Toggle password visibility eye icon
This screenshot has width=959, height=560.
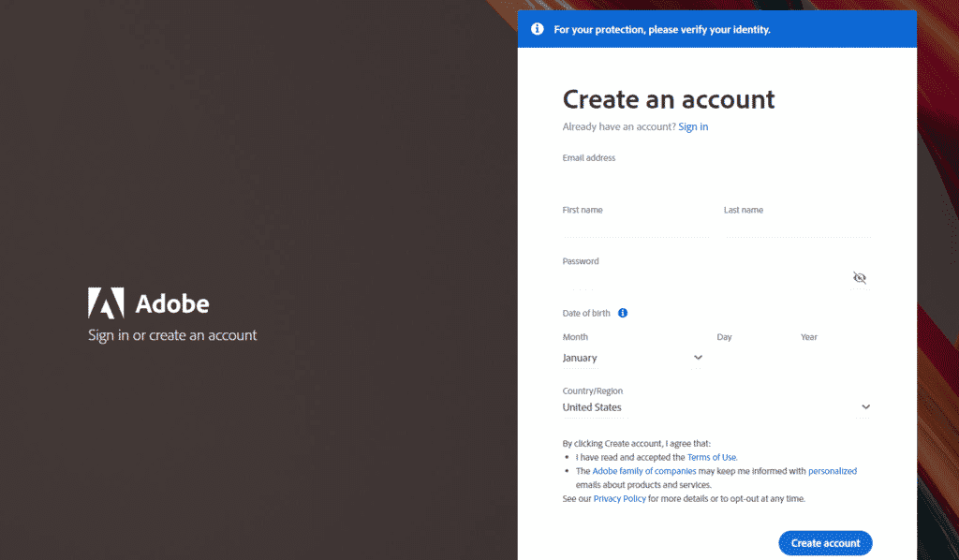[860, 278]
